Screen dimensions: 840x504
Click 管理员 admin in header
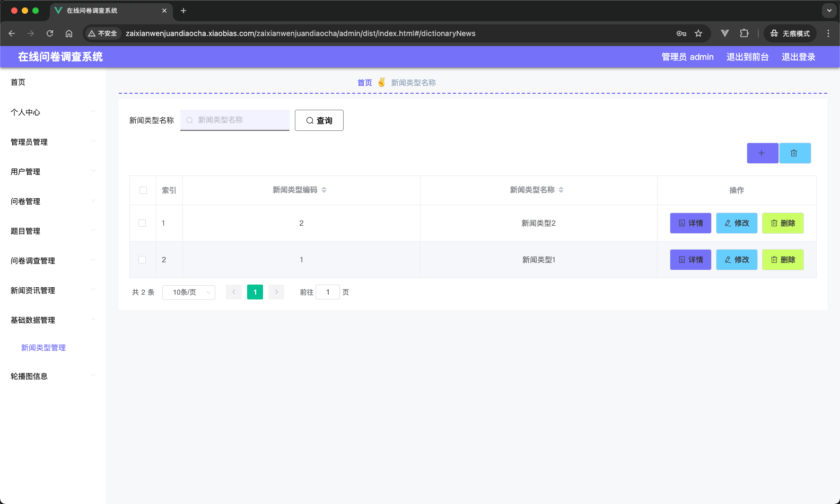pos(688,57)
